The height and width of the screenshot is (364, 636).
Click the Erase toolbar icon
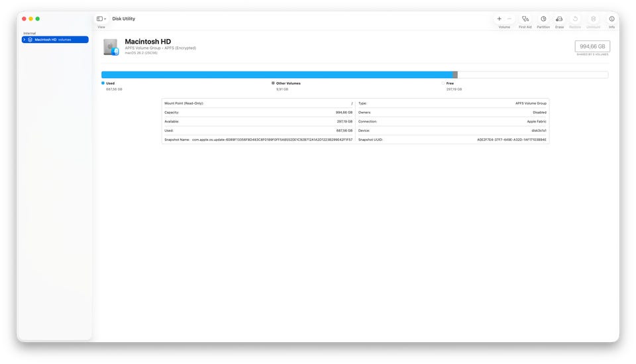coord(559,19)
